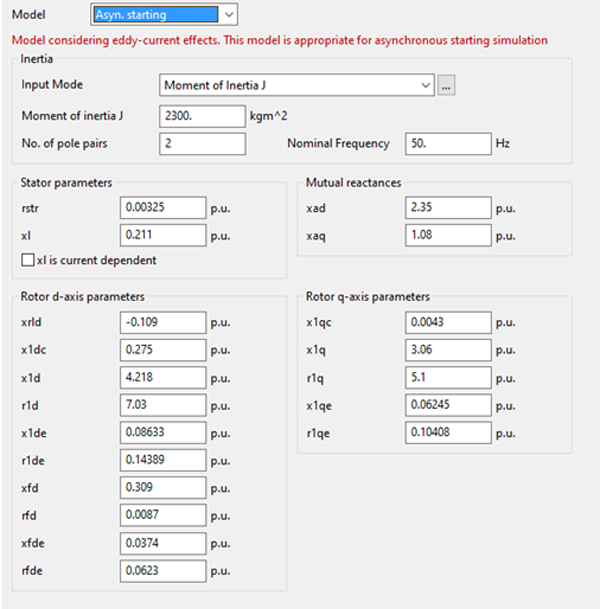
Task: Click the x1dc input field
Action: pos(162,350)
